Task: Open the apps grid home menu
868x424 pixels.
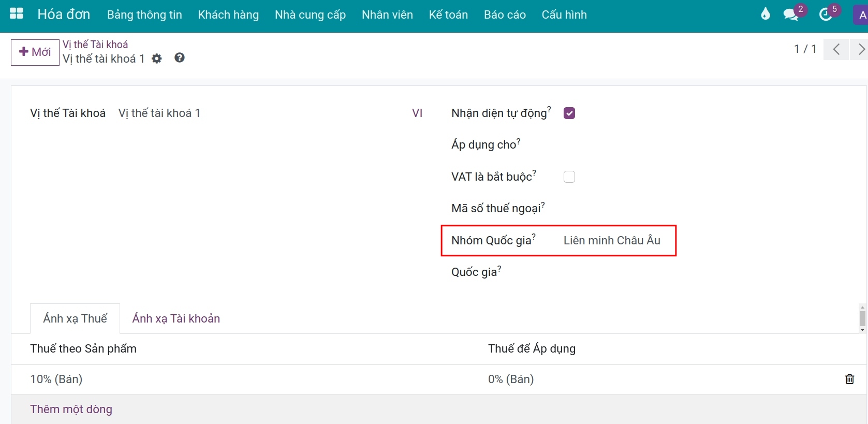Action: point(17,14)
